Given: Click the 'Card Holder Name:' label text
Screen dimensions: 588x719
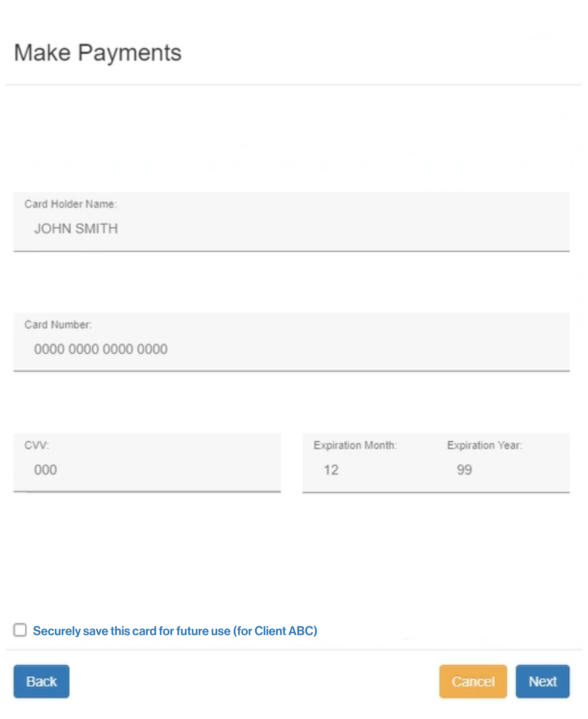Looking at the screenshot, I should (71, 204).
